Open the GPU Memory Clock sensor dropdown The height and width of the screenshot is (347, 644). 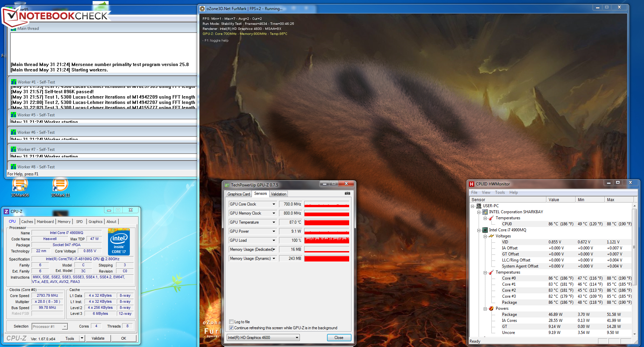[274, 213]
